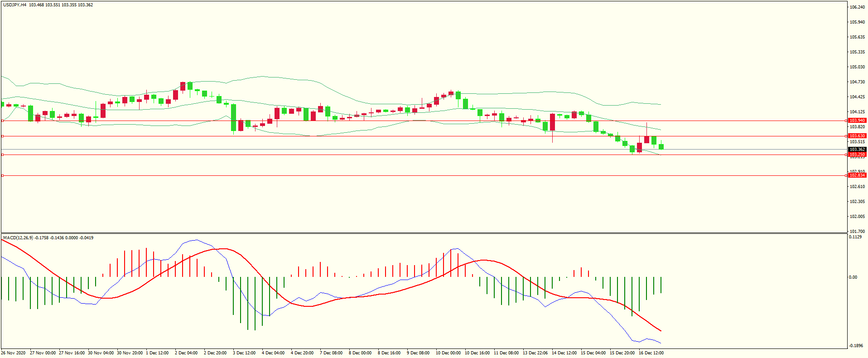Click the 102.005 price scale label
The height and width of the screenshot is (358, 868).
(858, 217)
